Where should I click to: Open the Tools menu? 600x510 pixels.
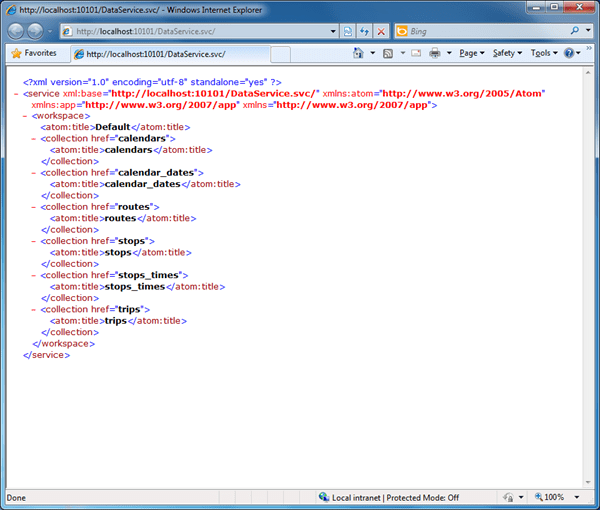click(541, 53)
